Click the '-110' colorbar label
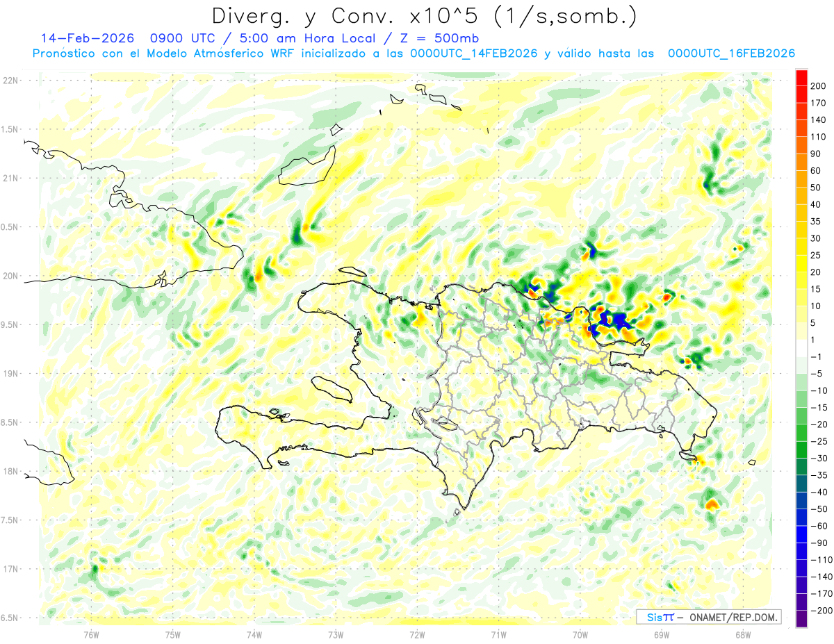 822,560
